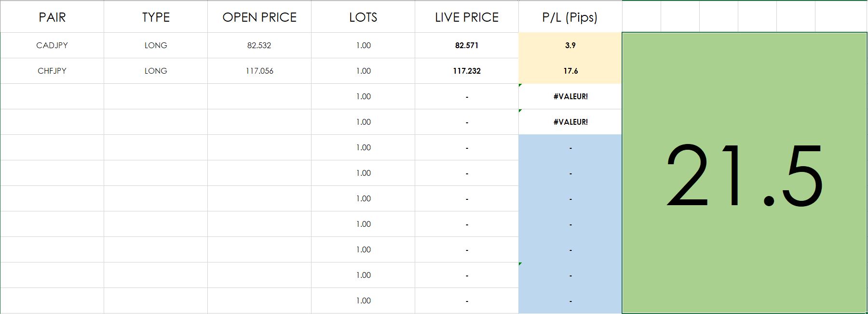Click the LOTS header cell
The width and height of the screenshot is (868, 314).
click(x=363, y=17)
